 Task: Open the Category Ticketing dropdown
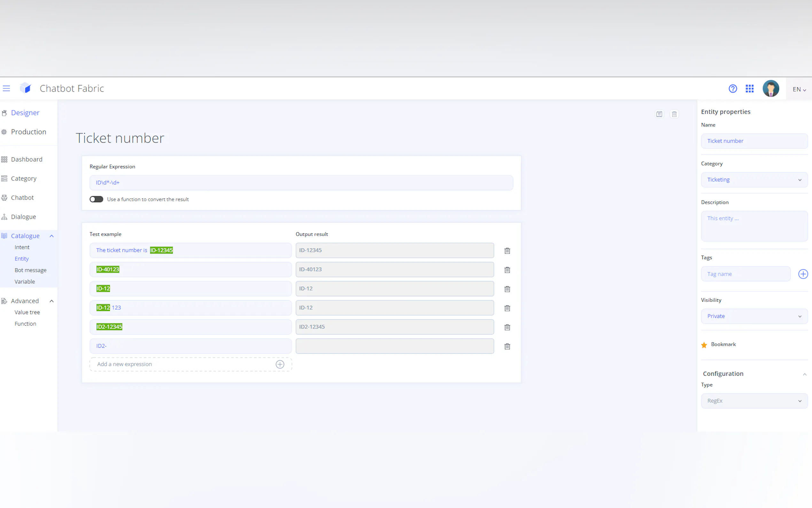pyautogui.click(x=754, y=180)
